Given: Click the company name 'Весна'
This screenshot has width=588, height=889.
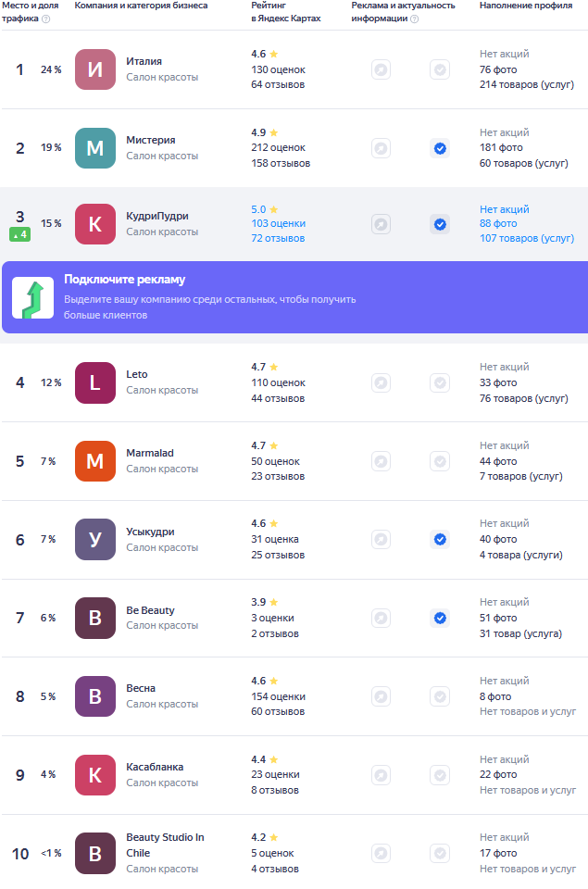Looking at the screenshot, I should pyautogui.click(x=141, y=688).
